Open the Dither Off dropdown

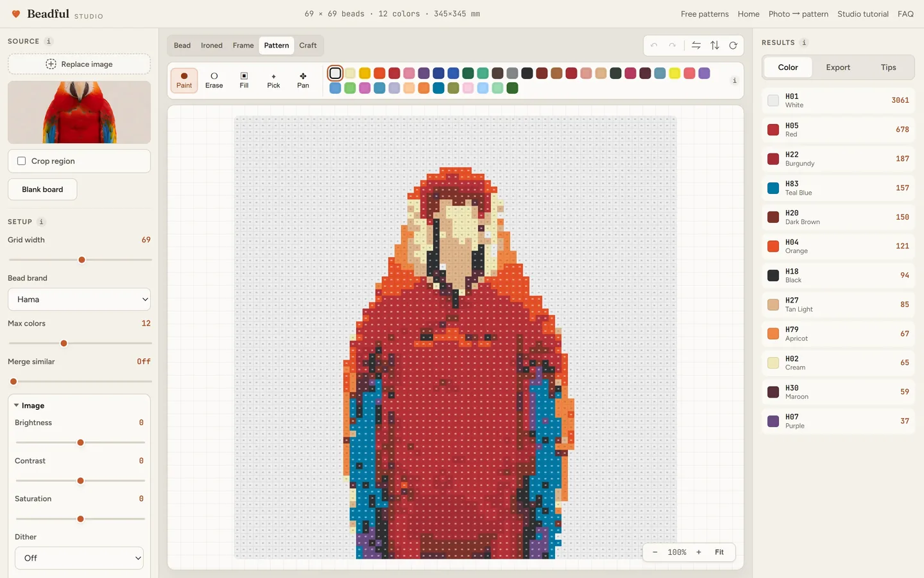pos(79,558)
